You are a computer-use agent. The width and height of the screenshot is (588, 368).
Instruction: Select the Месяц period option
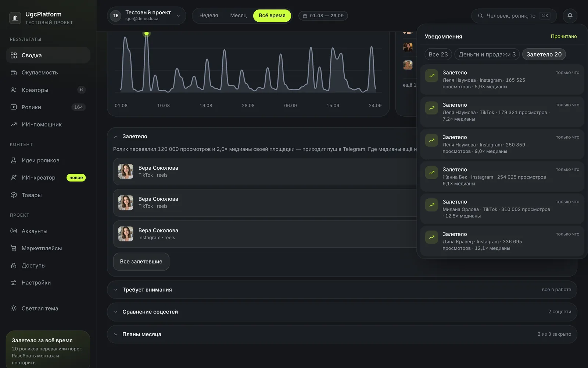[239, 15]
